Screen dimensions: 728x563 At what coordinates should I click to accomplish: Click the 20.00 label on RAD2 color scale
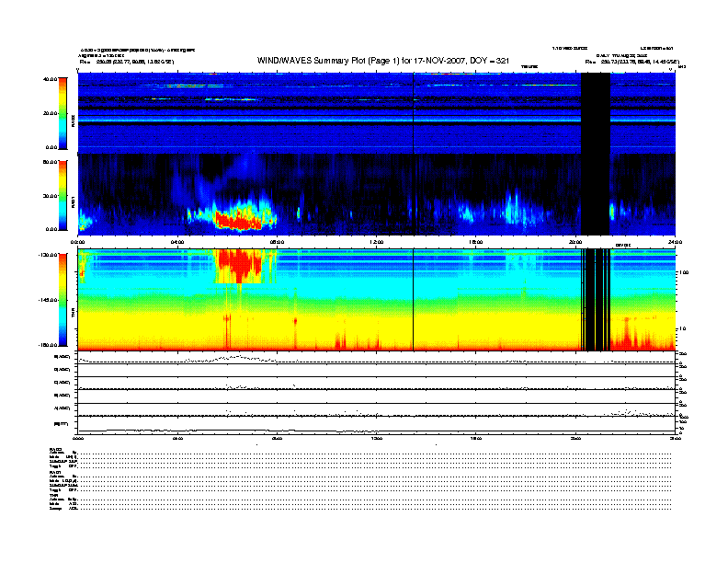[51, 113]
